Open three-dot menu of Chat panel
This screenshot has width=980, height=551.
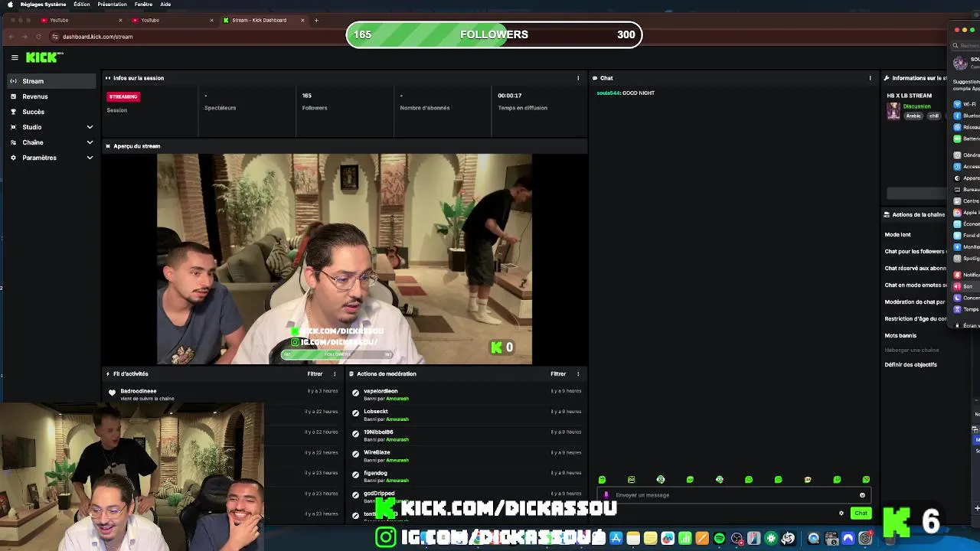[x=870, y=78]
